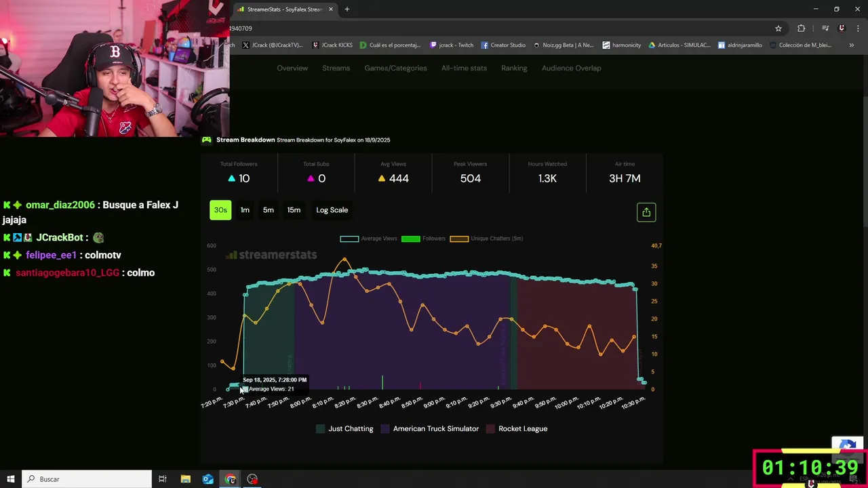
Task: Open the browser extensions puzzle icon
Action: click(802, 28)
